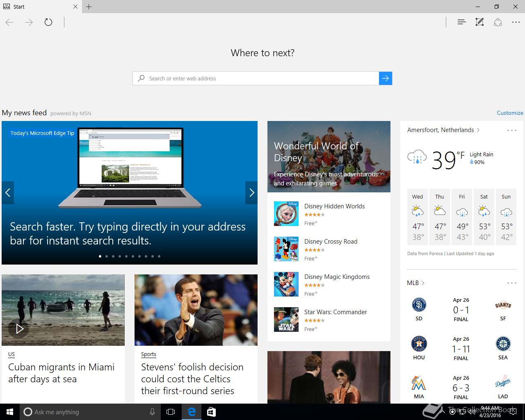Click the LAD Dodgers team logo
Viewport: 525px width, 420px height.
503,383
